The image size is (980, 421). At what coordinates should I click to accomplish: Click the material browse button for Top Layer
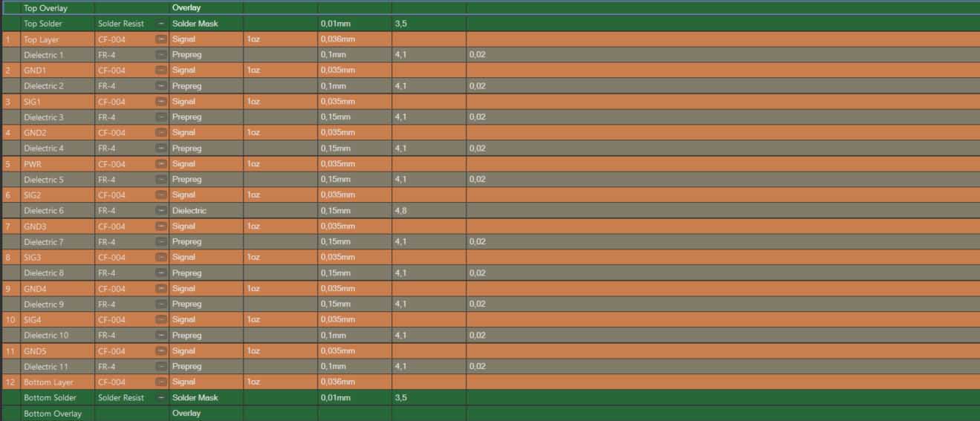point(161,39)
